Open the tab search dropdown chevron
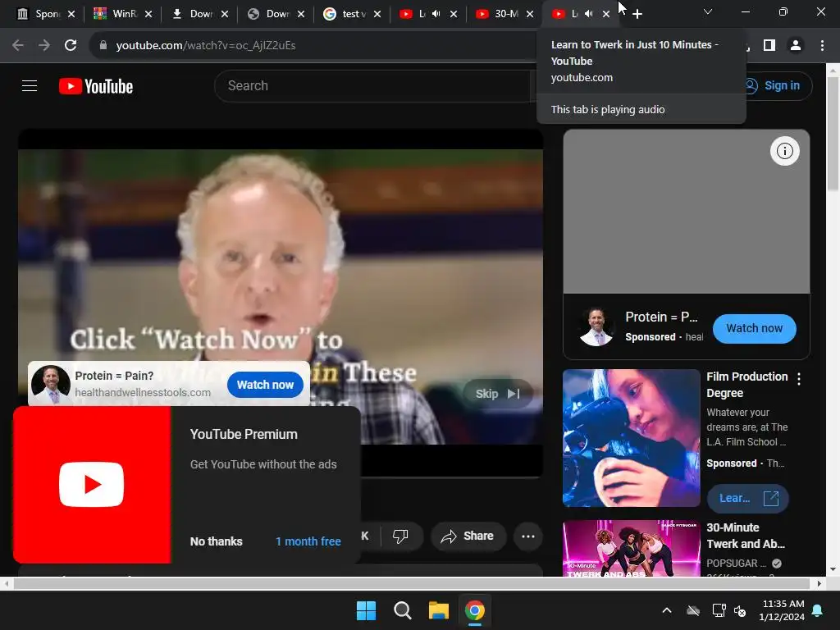This screenshot has height=630, width=840. [x=708, y=11]
